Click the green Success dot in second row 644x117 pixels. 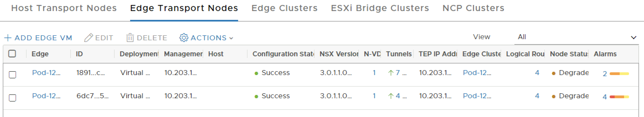[256, 97]
